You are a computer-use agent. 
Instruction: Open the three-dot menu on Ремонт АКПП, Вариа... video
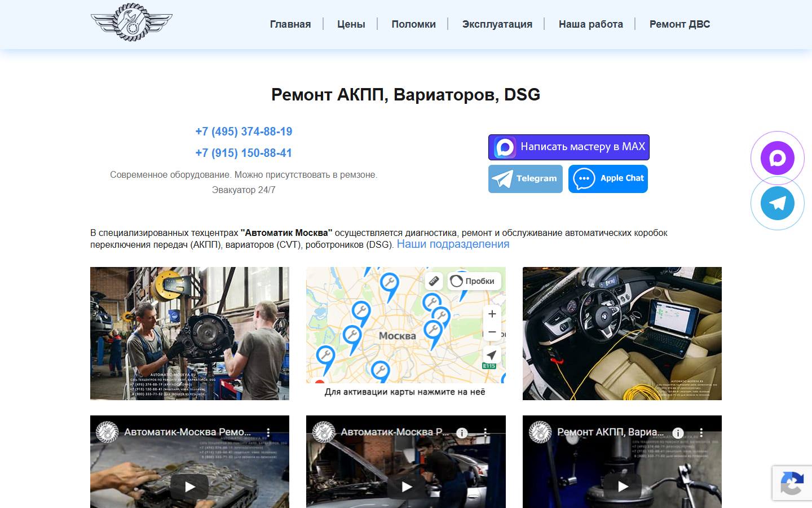(701, 433)
